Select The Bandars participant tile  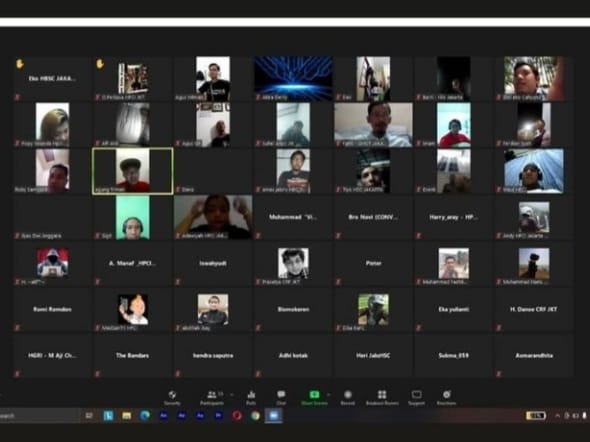[132, 355]
